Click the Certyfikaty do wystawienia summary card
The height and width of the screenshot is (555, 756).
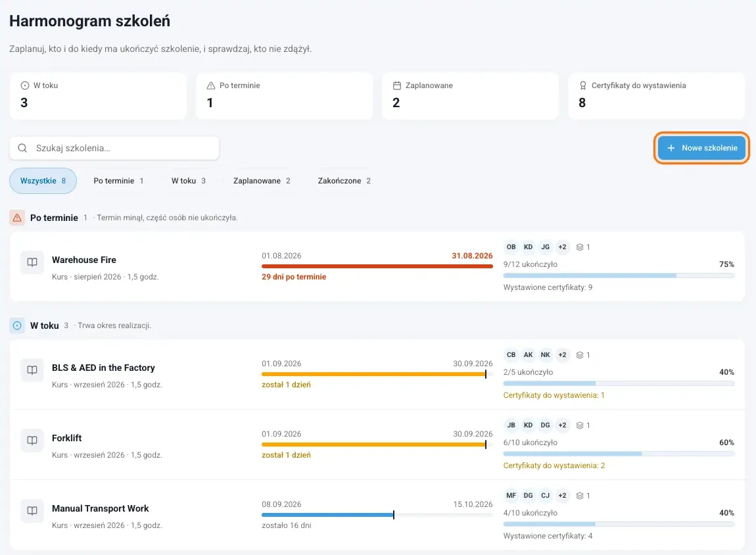coord(656,96)
